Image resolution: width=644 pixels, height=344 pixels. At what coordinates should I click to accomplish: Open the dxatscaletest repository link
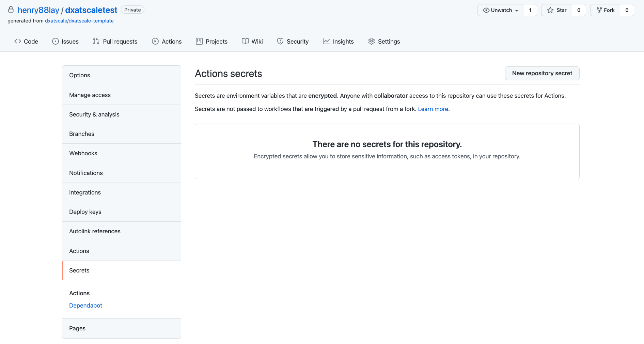tap(91, 10)
